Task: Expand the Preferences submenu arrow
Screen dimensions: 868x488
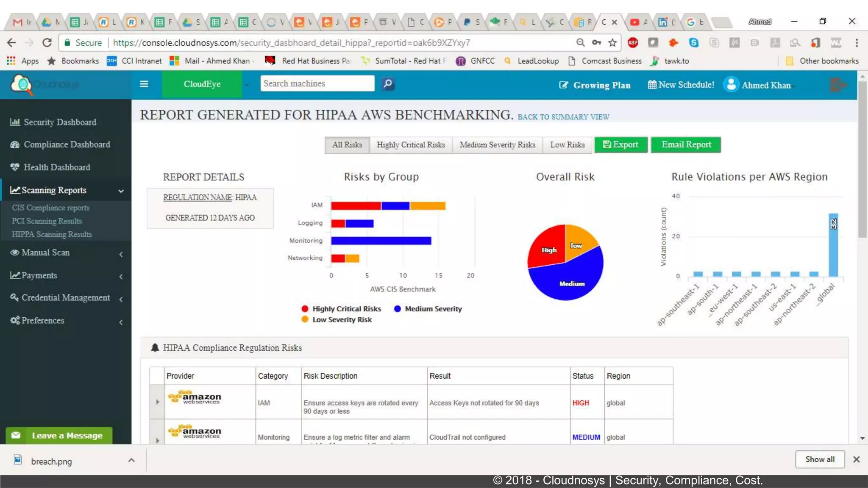Action: tap(121, 322)
